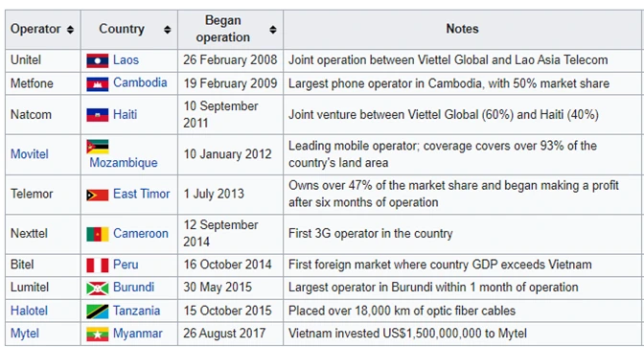Viewport: 644px width, 347px height.
Task: Click the Cambodia flag icon
Action: coord(98,84)
